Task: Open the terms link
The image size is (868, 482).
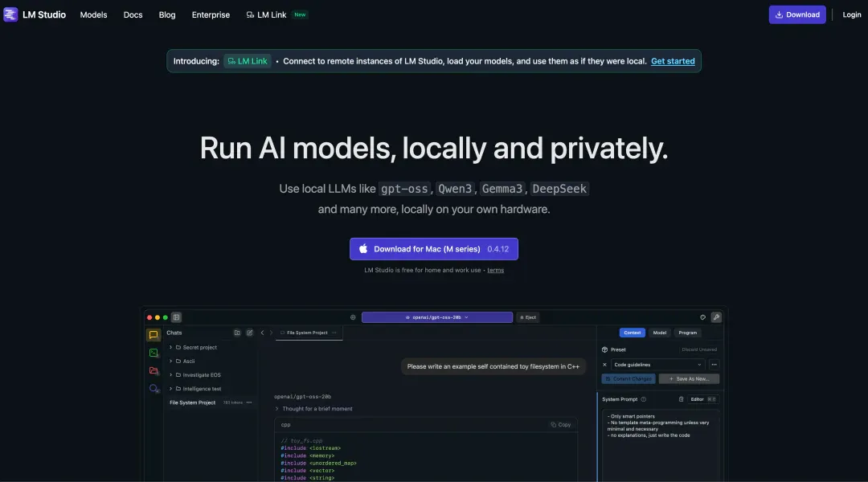Action: [495, 270]
